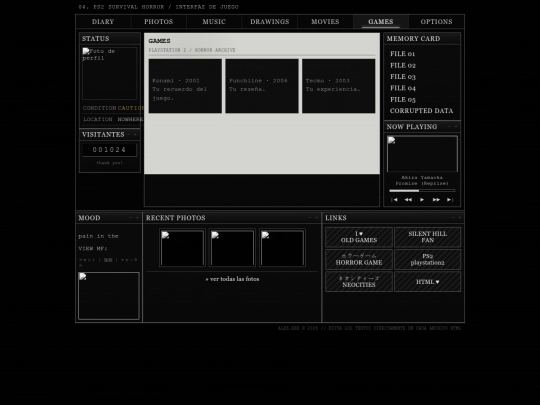Click the SILENT HILL FAN badge
This screenshot has height=405, width=540.
tap(427, 237)
